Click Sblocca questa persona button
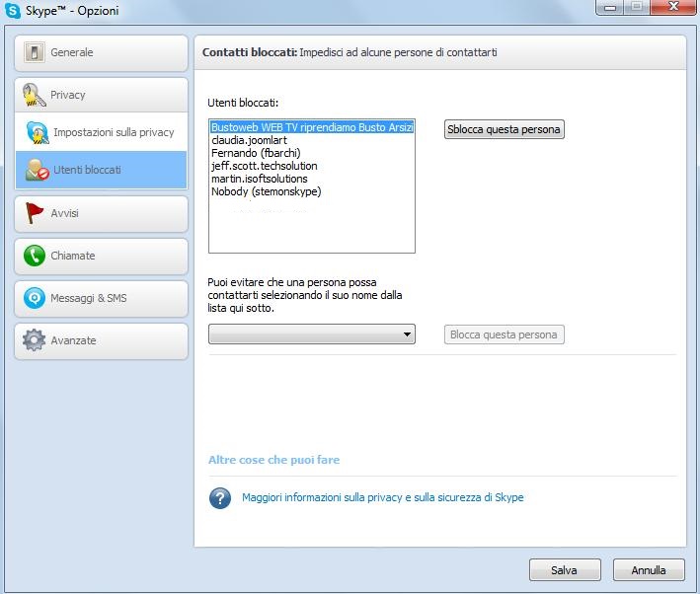The image size is (700, 594). pyautogui.click(x=504, y=129)
